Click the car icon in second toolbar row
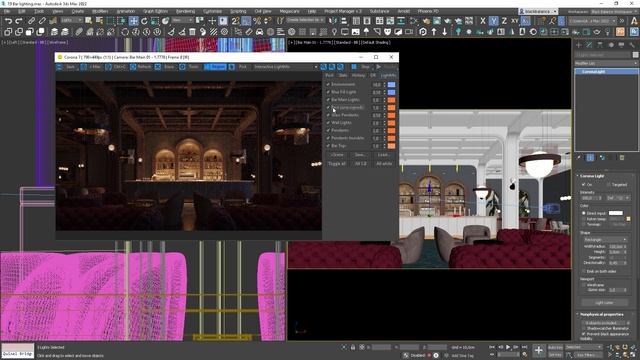The image size is (640, 360). tap(259, 31)
